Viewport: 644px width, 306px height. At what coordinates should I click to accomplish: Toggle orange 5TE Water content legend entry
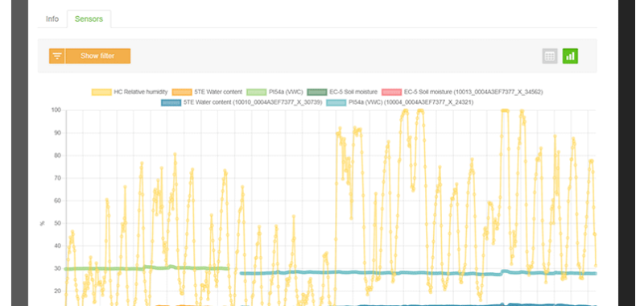pyautogui.click(x=207, y=92)
